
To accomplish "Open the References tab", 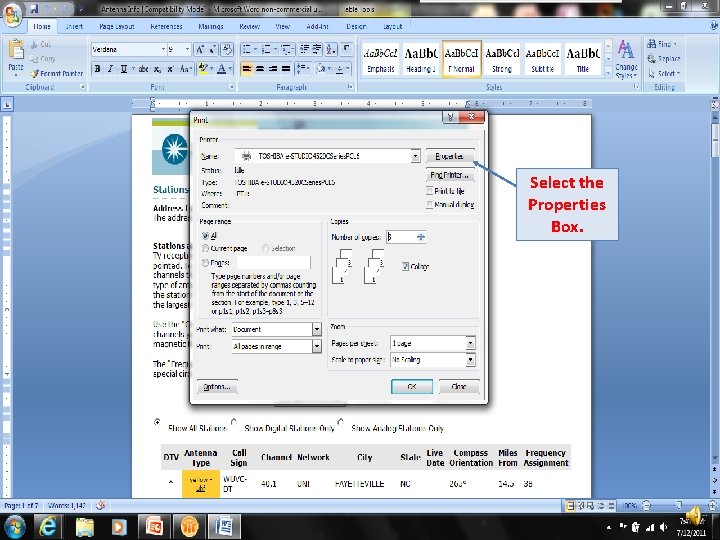I will (x=166, y=27).
